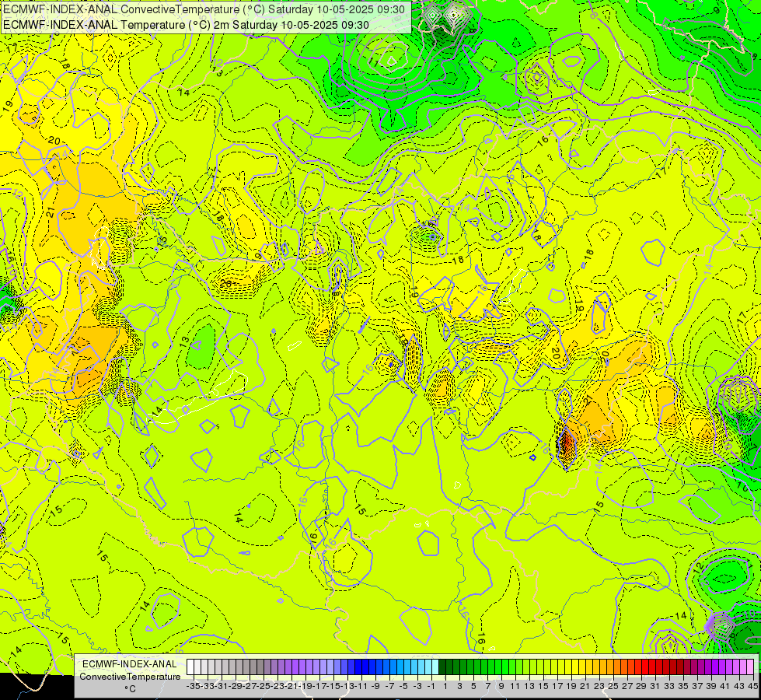Click the legend scale value -1
The width and height of the screenshot is (761, 700).
(x=431, y=687)
